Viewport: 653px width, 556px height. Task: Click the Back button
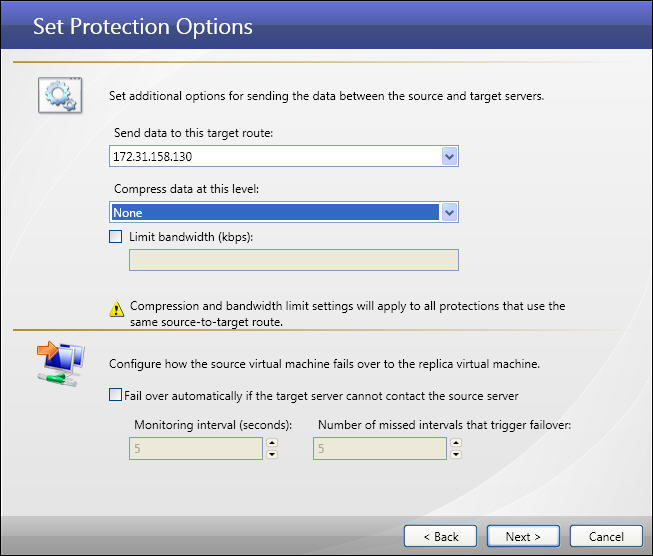click(440, 537)
